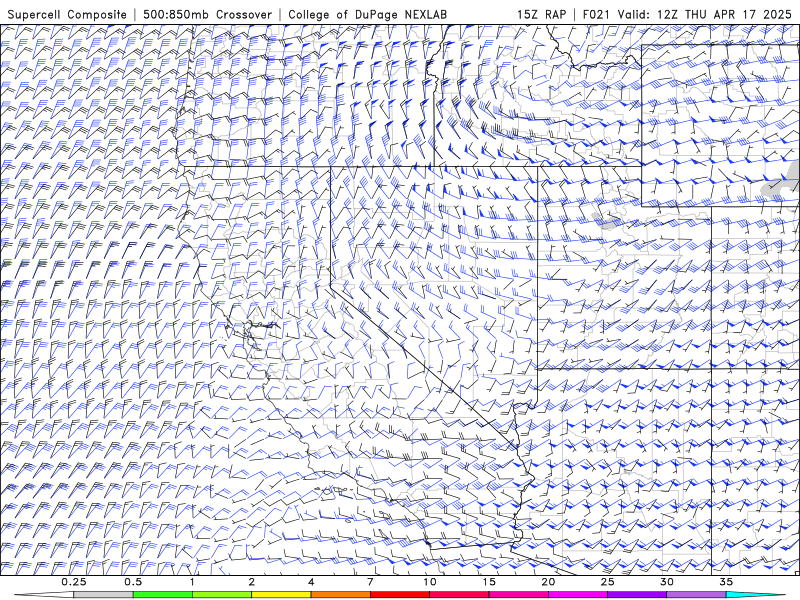Click the '30' colorbar label
Image resolution: width=800 pixels, height=600 pixels.
[x=666, y=582]
